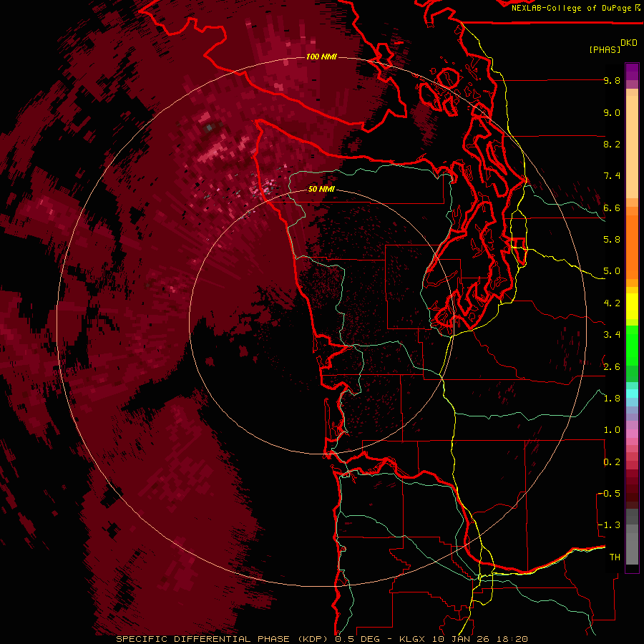Click the 9.0 value on the color scale

612,112
